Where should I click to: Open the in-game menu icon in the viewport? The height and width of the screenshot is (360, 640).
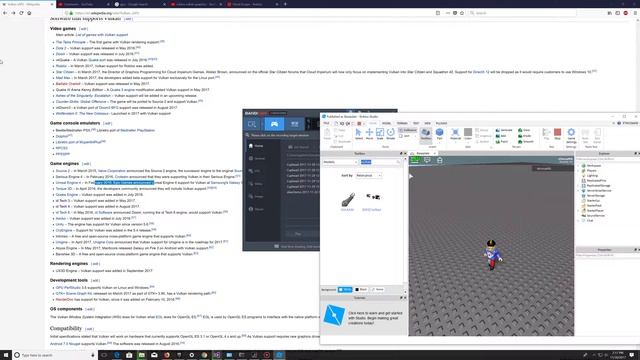414,160
